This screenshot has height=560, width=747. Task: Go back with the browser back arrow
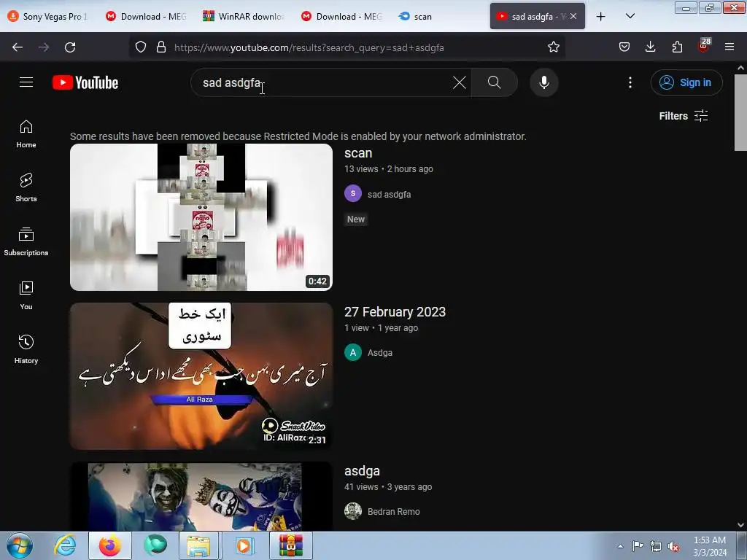point(18,47)
